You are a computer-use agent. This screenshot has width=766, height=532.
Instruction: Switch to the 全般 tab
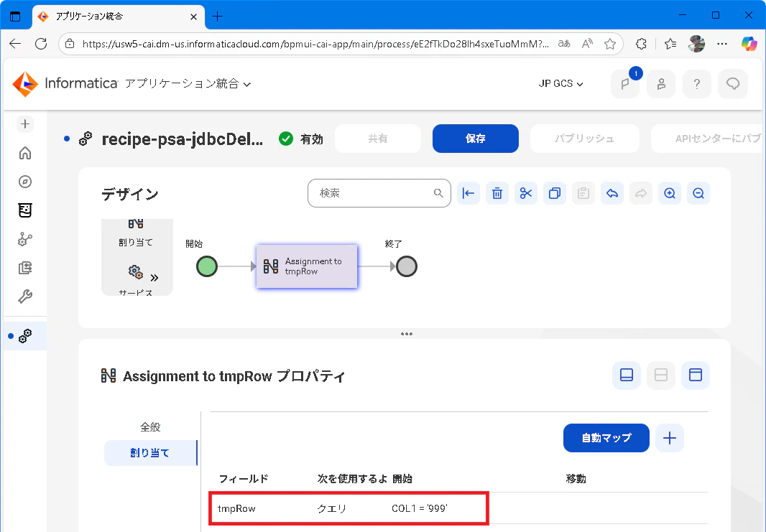coord(150,427)
